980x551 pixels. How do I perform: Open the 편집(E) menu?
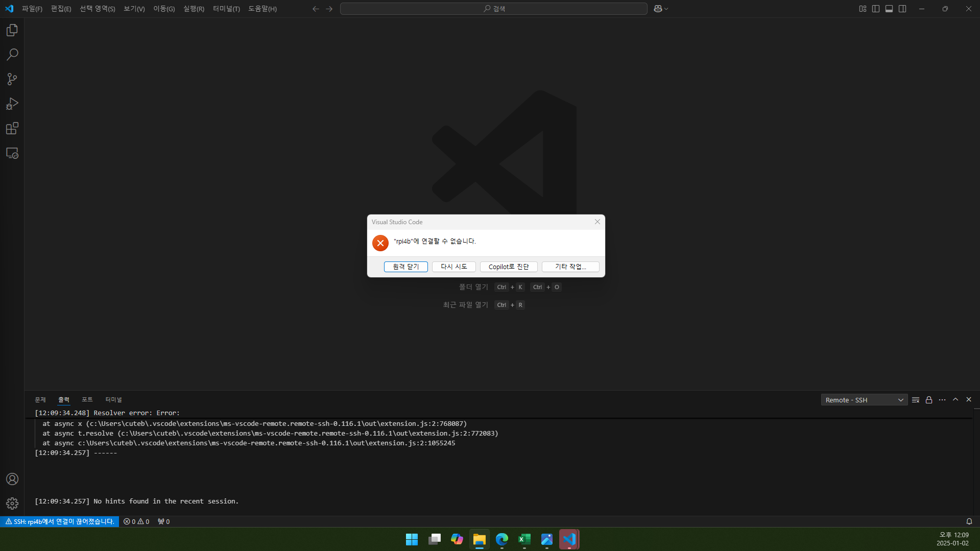tap(61, 9)
